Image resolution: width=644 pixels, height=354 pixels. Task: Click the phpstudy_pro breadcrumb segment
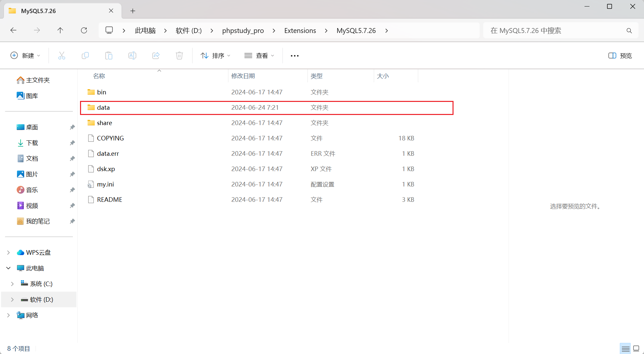243,30
